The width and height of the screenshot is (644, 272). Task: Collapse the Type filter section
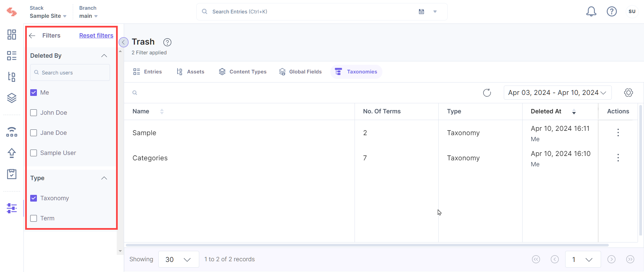pos(104,178)
